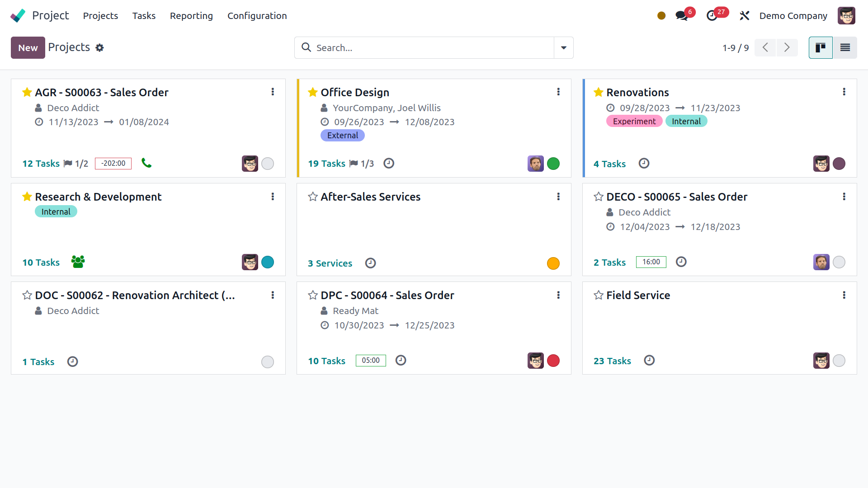Click inside the Search input field
868x488 pixels.
pyautogui.click(x=425, y=47)
